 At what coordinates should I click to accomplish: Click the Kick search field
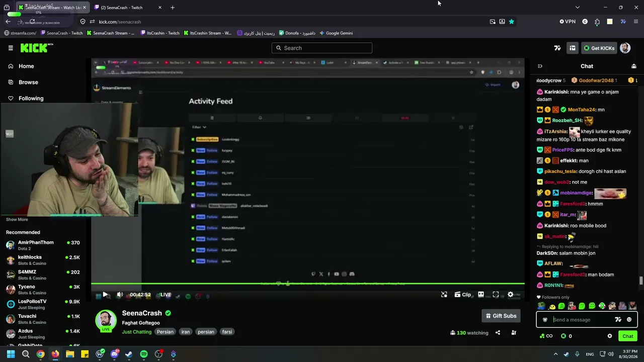pos(322,48)
